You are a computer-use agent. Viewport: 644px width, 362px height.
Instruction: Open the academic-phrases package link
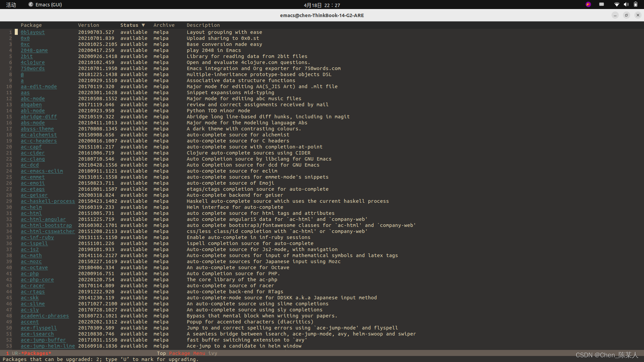[45, 316]
